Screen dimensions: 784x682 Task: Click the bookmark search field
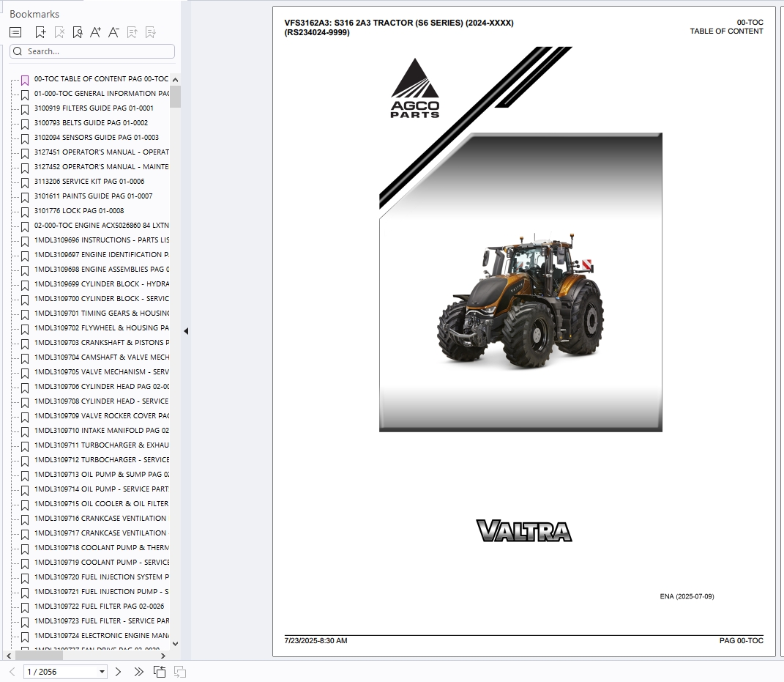point(92,51)
